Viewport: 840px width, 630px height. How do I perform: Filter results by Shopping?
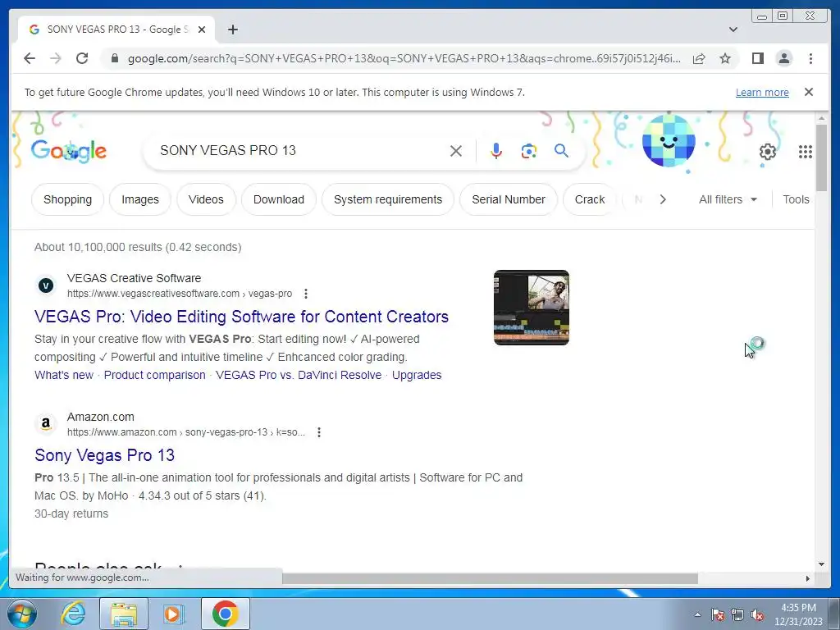point(67,199)
